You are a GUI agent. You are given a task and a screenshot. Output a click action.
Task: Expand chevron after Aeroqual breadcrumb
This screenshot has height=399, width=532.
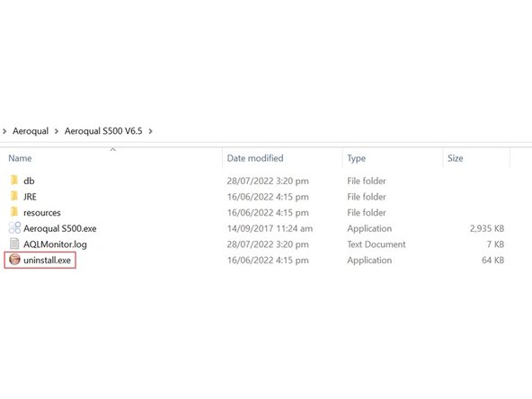coord(57,131)
